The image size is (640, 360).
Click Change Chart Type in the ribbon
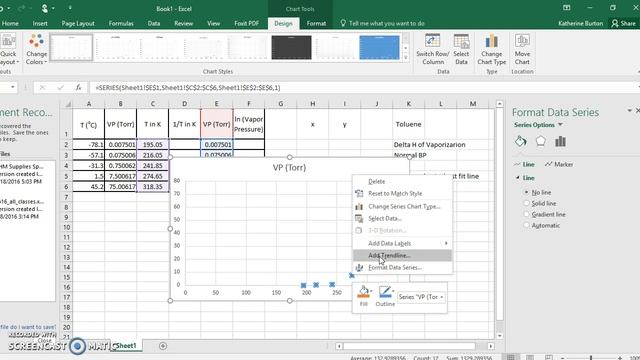(491, 50)
